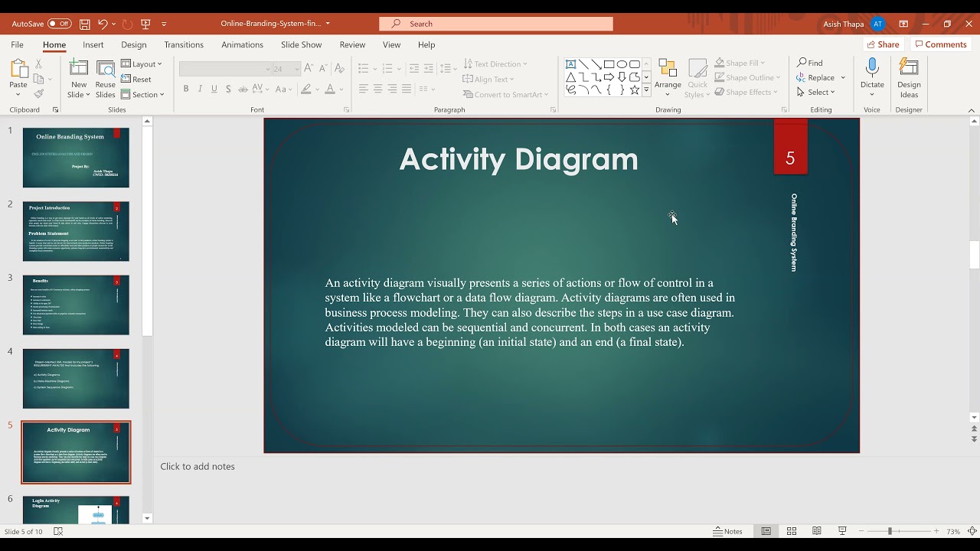This screenshot has width=980, height=551.
Task: Switch to Slide Sorter view
Action: tap(792, 531)
